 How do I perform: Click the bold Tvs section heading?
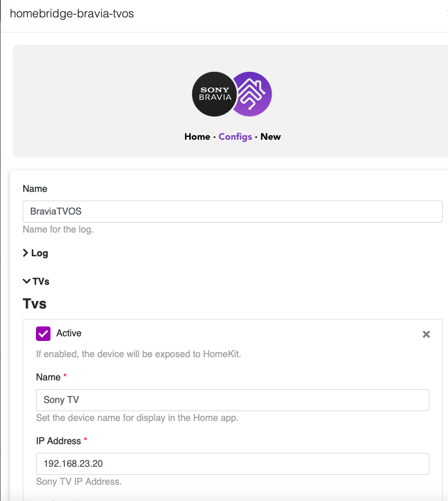pyautogui.click(x=35, y=303)
